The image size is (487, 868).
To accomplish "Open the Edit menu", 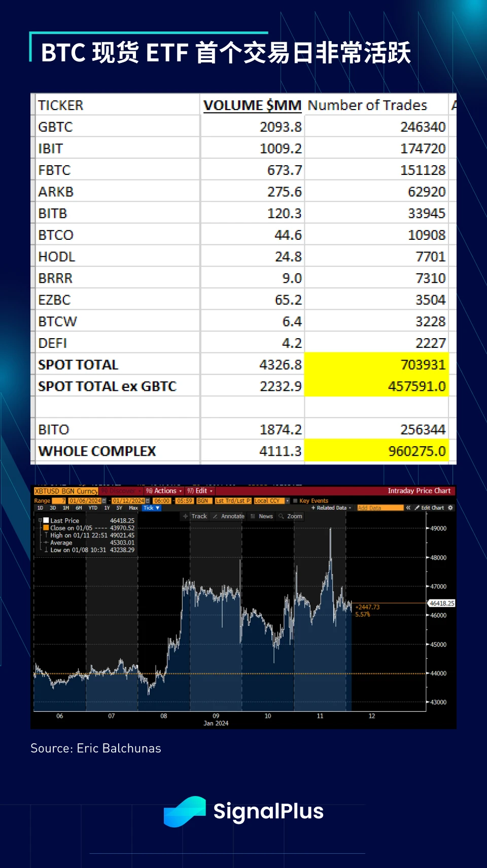I will coord(200,491).
